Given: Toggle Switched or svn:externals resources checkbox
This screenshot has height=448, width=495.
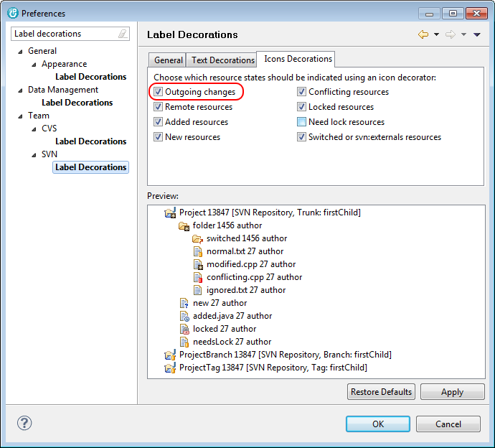Looking at the screenshot, I should (301, 137).
